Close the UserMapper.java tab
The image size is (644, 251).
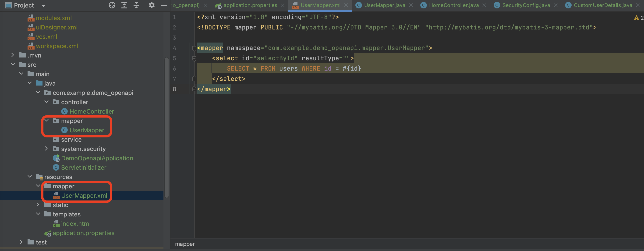pos(411,5)
